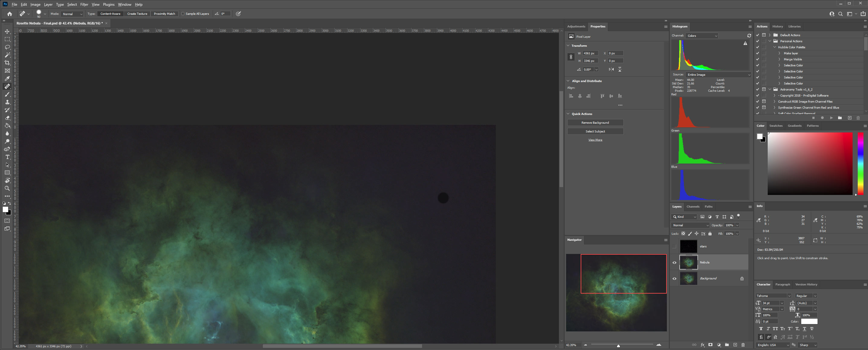Enable the Sample All Layers checkbox
868x350 pixels.
click(x=184, y=14)
